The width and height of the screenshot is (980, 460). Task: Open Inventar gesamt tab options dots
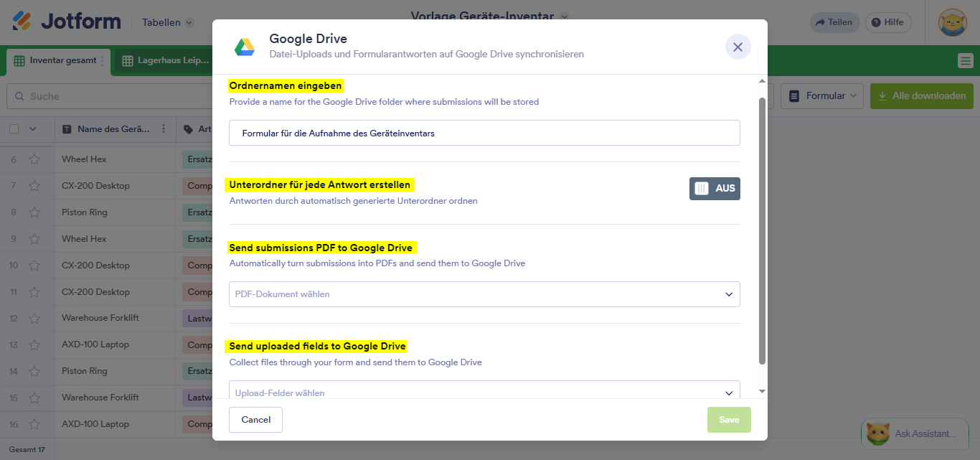click(x=103, y=61)
